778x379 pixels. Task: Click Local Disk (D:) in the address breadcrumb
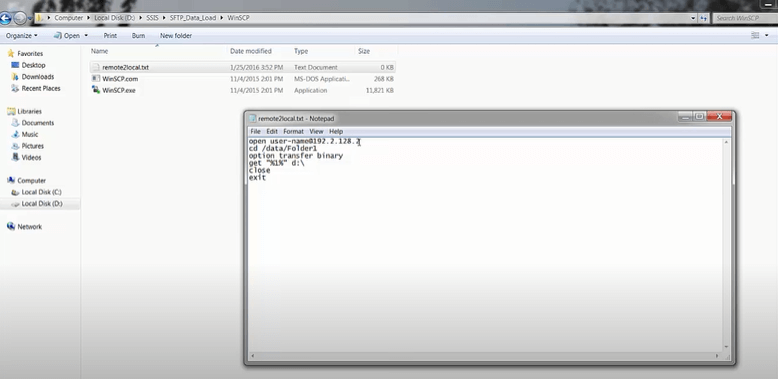(114, 18)
